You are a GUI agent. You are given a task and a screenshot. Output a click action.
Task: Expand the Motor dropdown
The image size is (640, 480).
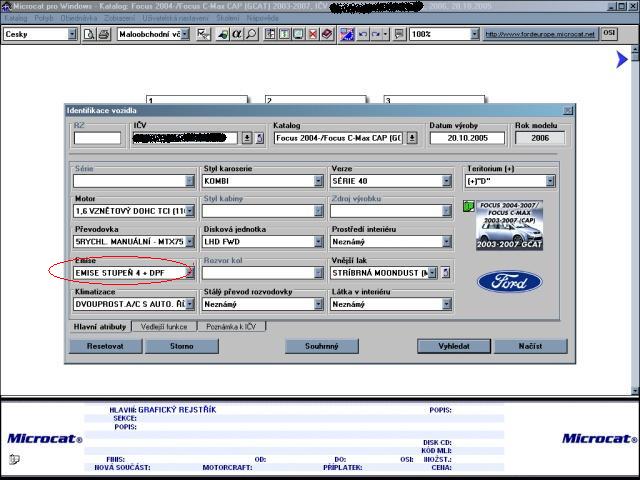pos(190,211)
